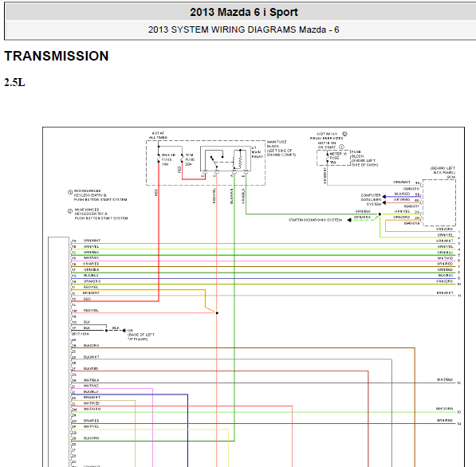Viewport: 476px width, 467px height.
Task: Click pin 2D BLK/WHT wire label
Action: tap(92, 357)
